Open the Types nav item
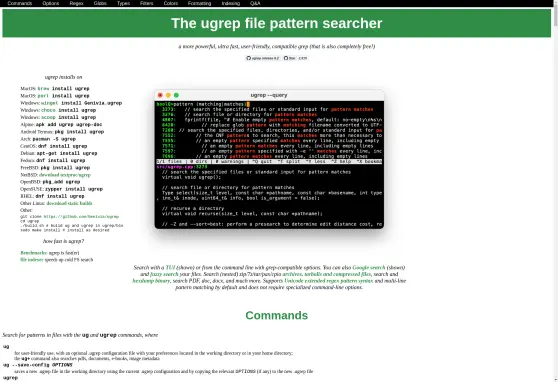The height and width of the screenshot is (382, 558). pyautogui.click(x=123, y=3)
